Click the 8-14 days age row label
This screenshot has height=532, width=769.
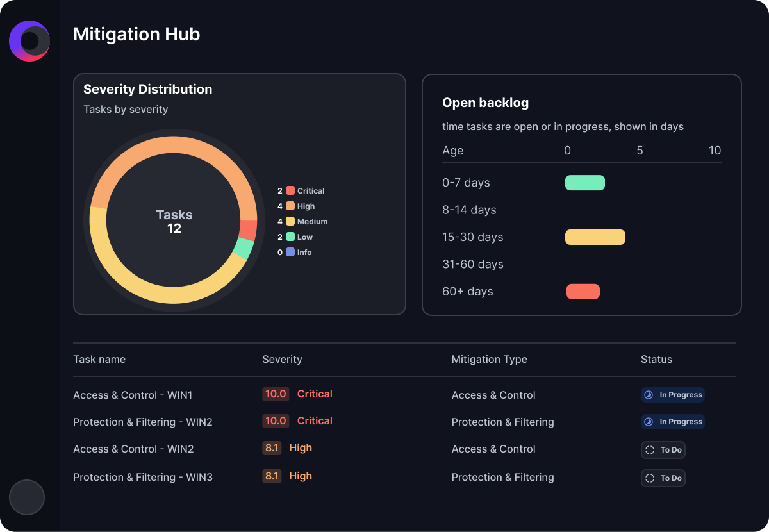(x=469, y=210)
